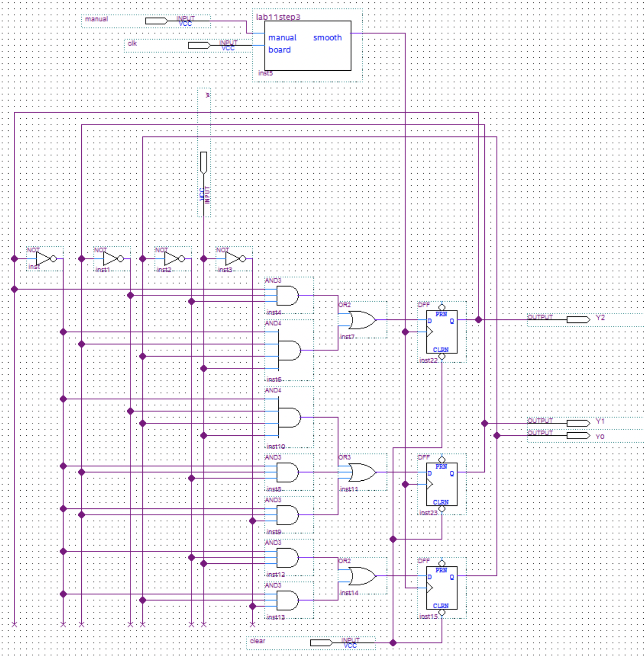
Task: Click the AND4 gate inst6
Action: point(289,350)
